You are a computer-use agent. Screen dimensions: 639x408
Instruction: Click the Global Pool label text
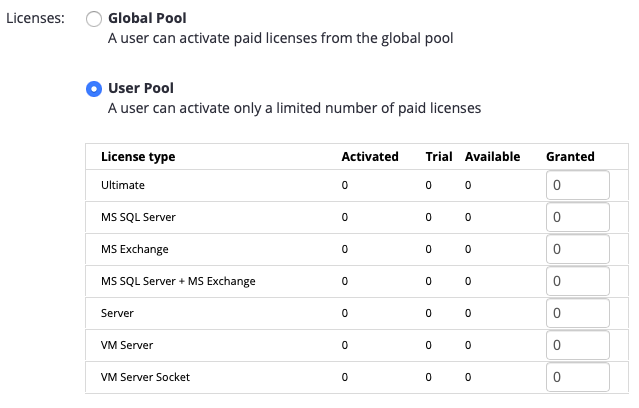coord(147,18)
